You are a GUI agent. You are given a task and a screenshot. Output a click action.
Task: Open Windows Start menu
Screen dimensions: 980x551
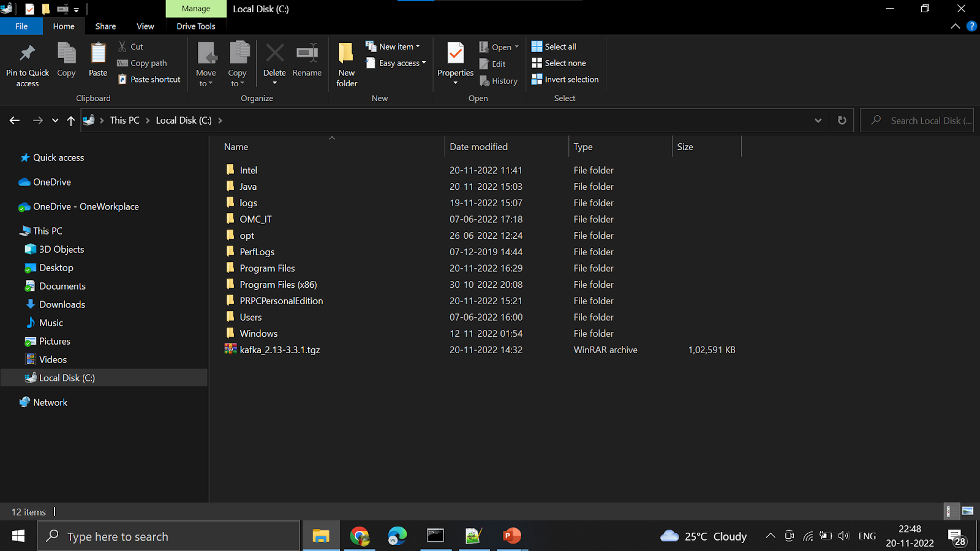tap(18, 536)
